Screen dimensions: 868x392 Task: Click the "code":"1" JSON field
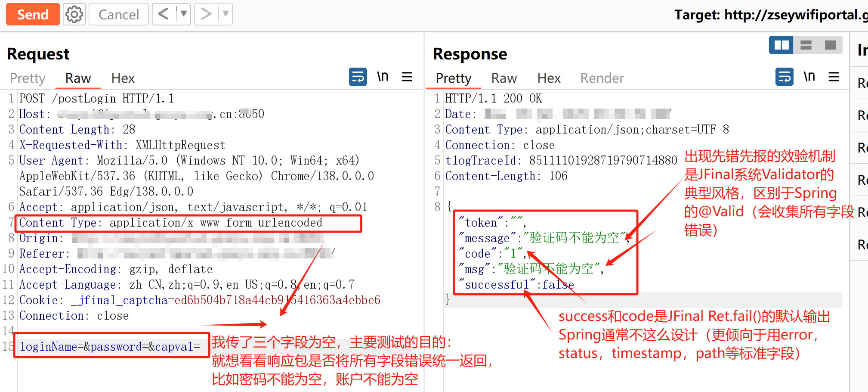tap(492, 254)
